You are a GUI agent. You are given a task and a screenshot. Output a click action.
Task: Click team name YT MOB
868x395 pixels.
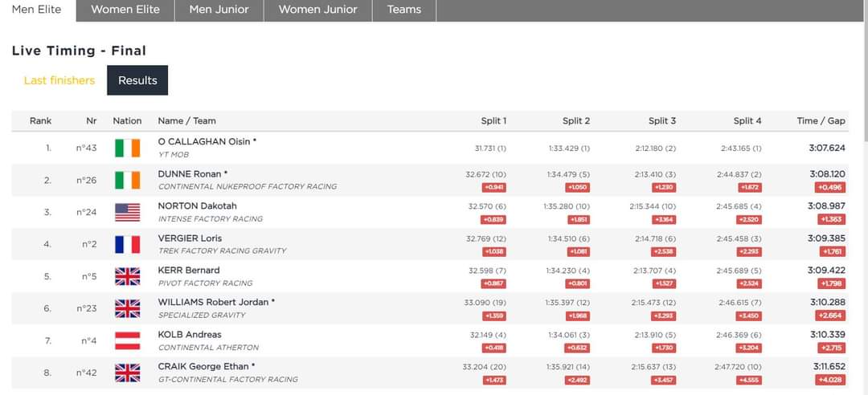click(x=174, y=155)
